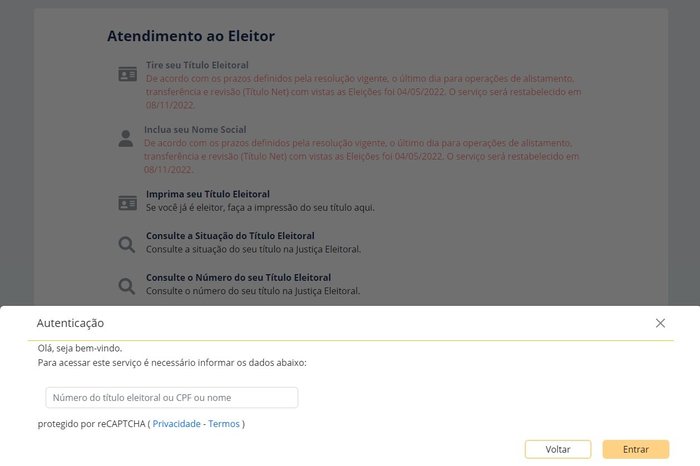Open the Inclua seu Nome Social option
Screen dimensions: 700x466
coord(195,129)
